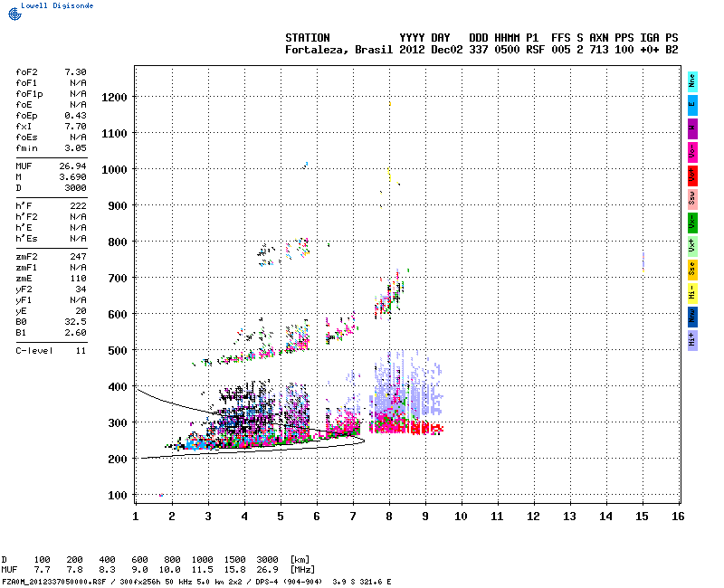Click the B0 value 32.5
724x588 pixels.
click(x=75, y=322)
